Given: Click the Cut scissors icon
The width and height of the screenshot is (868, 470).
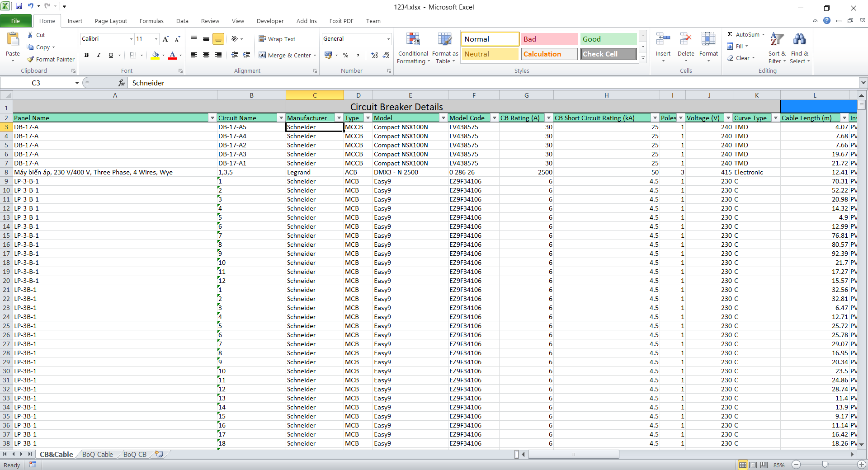Looking at the screenshot, I should pyautogui.click(x=30, y=35).
